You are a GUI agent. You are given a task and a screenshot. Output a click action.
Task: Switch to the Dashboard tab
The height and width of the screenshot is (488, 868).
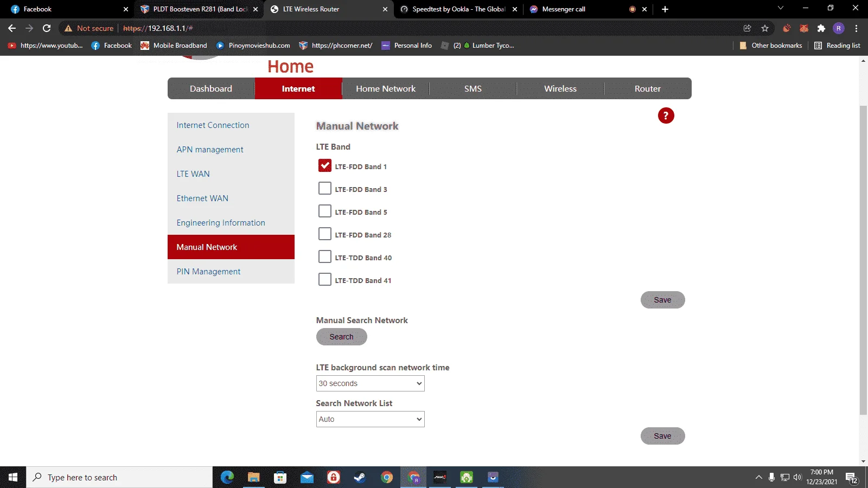211,88
